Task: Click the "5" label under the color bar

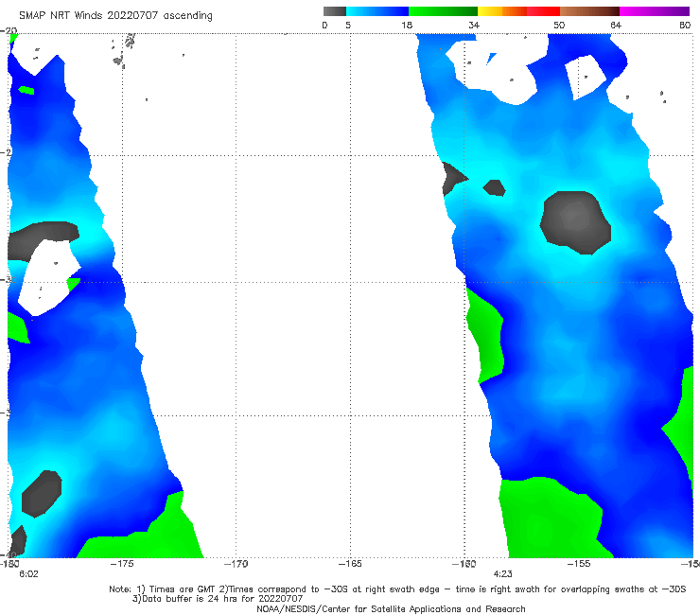Action: (348, 26)
